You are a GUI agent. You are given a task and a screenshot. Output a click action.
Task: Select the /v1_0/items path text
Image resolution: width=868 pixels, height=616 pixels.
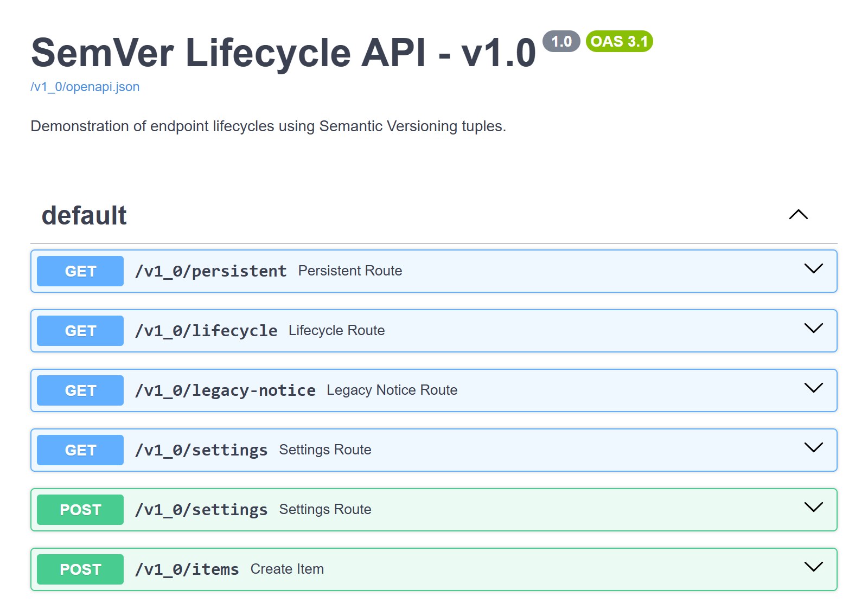point(187,569)
